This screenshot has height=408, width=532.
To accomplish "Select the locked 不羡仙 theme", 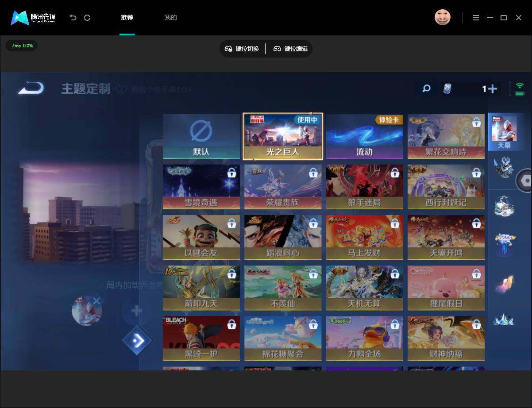I will pyautogui.click(x=283, y=288).
